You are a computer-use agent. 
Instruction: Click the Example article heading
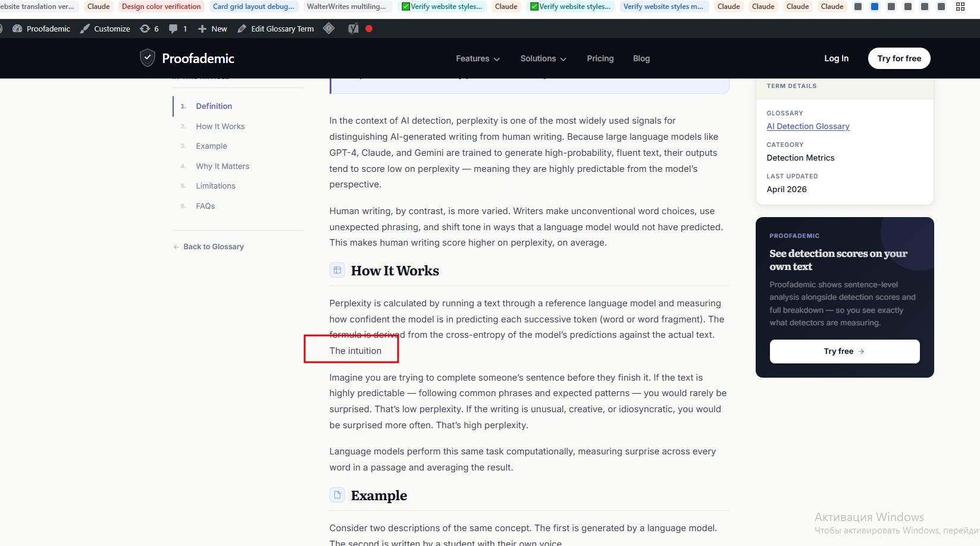point(379,495)
